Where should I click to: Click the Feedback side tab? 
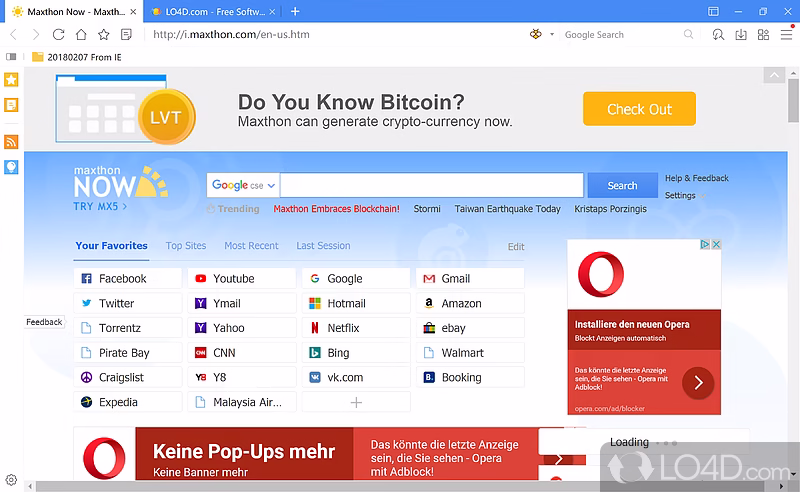tap(44, 322)
